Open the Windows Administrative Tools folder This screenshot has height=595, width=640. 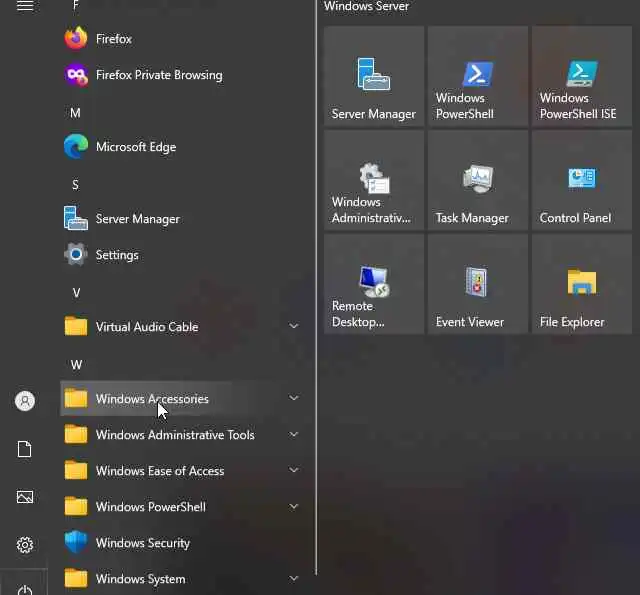tap(180, 435)
